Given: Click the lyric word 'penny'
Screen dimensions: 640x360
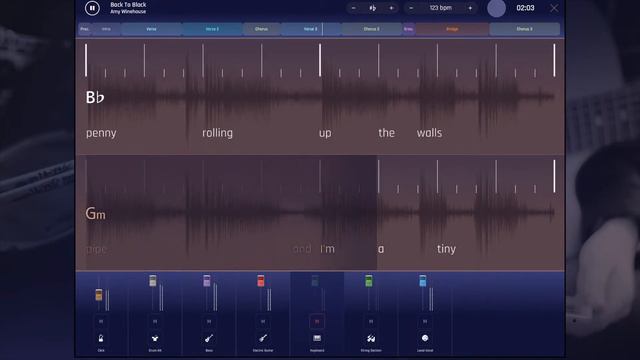Looking at the screenshot, I should [x=101, y=133].
